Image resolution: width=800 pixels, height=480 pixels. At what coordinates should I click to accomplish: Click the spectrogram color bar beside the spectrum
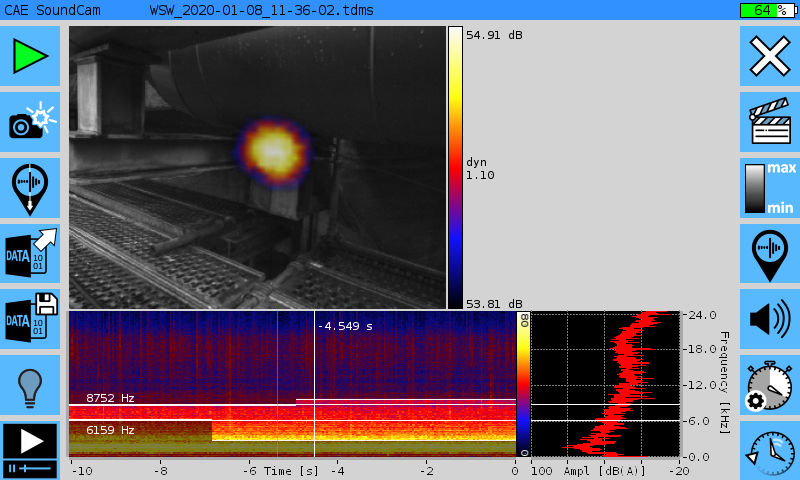click(522, 384)
